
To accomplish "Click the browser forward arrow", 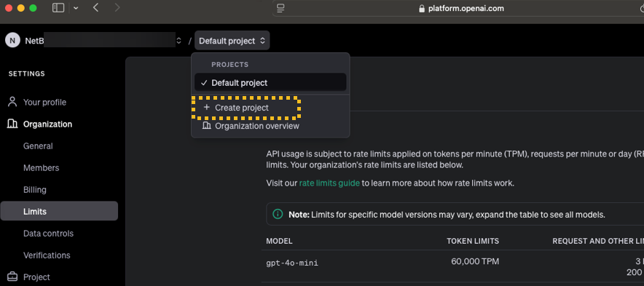I will pyautogui.click(x=117, y=7).
